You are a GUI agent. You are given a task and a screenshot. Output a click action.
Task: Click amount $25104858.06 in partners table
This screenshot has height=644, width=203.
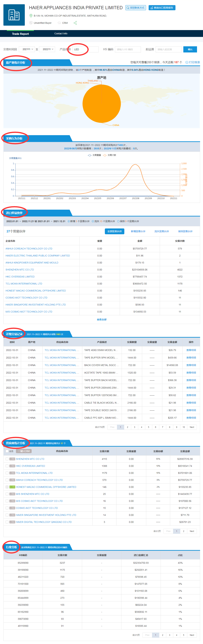[x=140, y=270]
